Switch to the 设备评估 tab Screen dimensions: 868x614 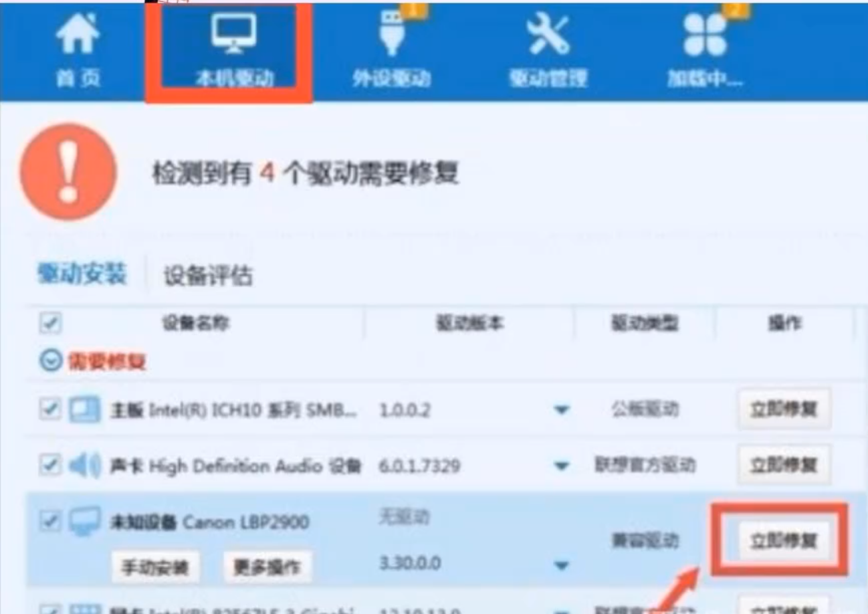point(208,276)
